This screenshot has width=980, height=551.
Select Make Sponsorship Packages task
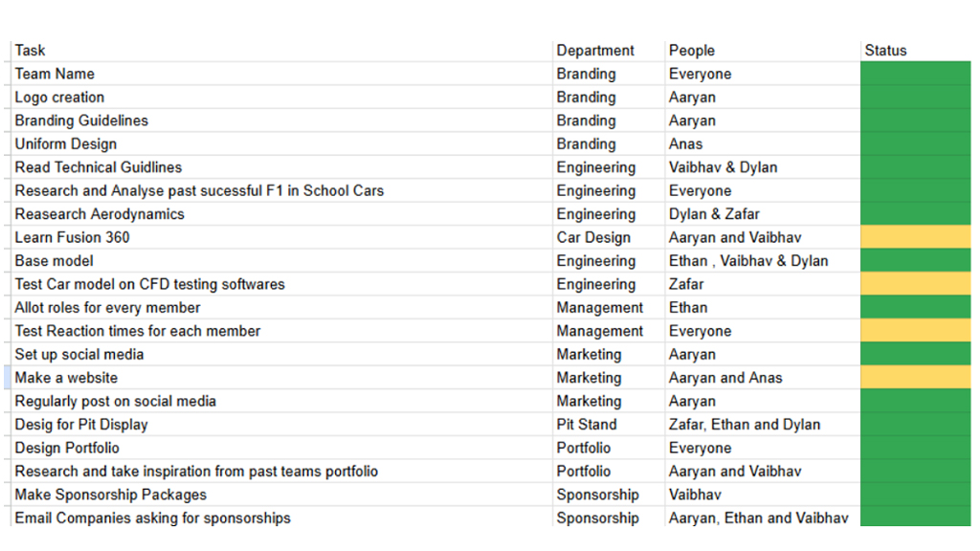(282, 495)
